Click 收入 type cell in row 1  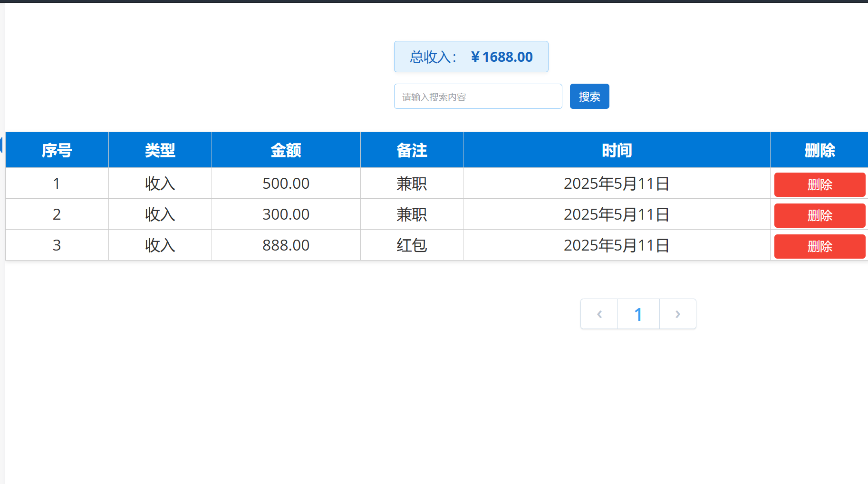[x=160, y=183]
